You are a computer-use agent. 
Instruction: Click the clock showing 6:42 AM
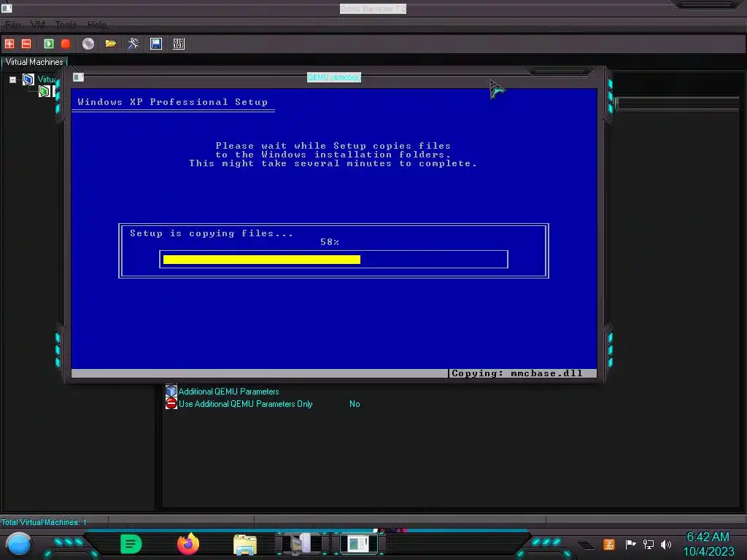click(708, 537)
